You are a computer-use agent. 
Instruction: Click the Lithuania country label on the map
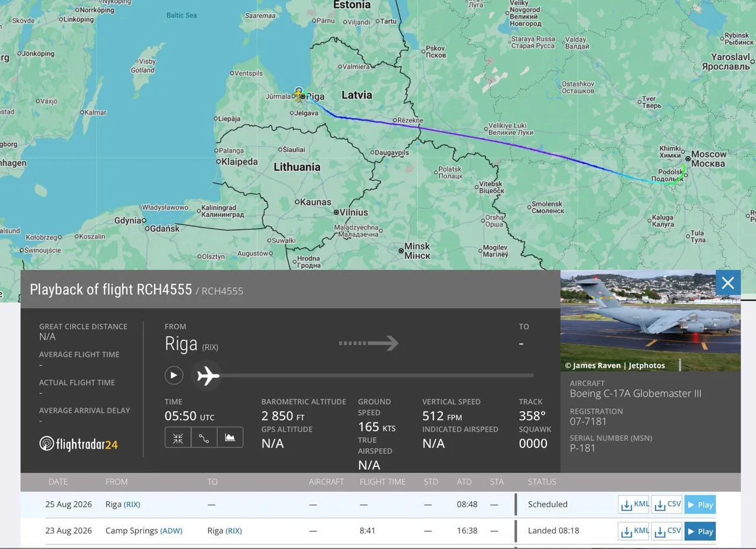(297, 167)
